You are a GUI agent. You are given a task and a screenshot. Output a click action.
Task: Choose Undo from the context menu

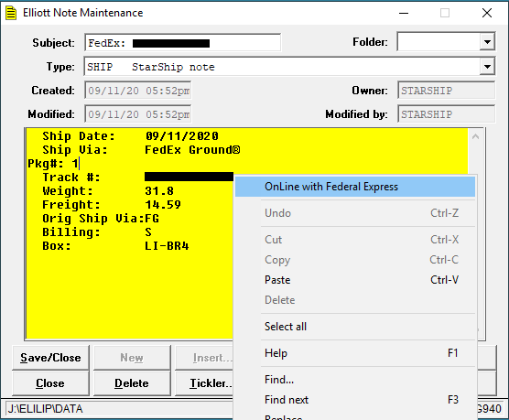[x=355, y=213]
